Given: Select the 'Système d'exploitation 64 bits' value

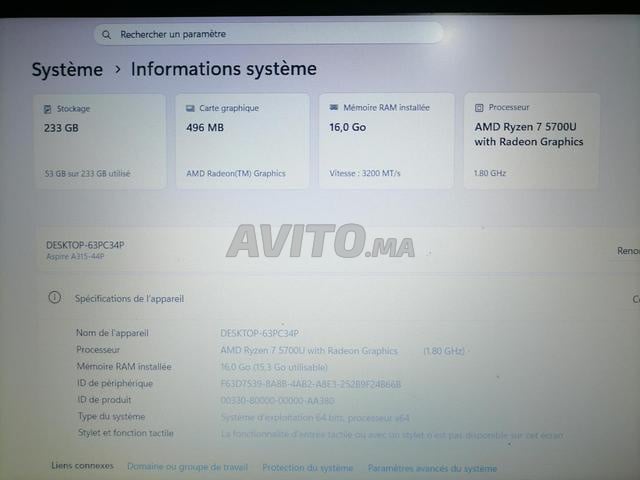Looking at the screenshot, I should coord(315,418).
